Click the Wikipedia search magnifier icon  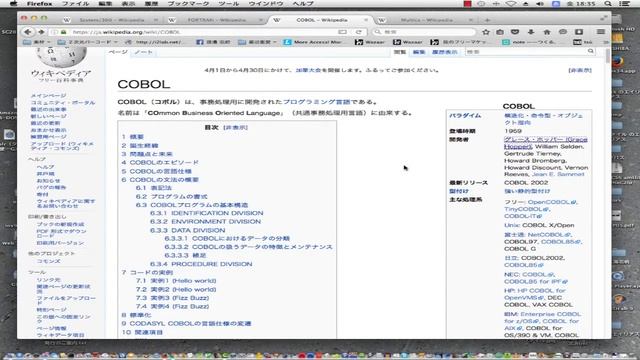[590, 51]
